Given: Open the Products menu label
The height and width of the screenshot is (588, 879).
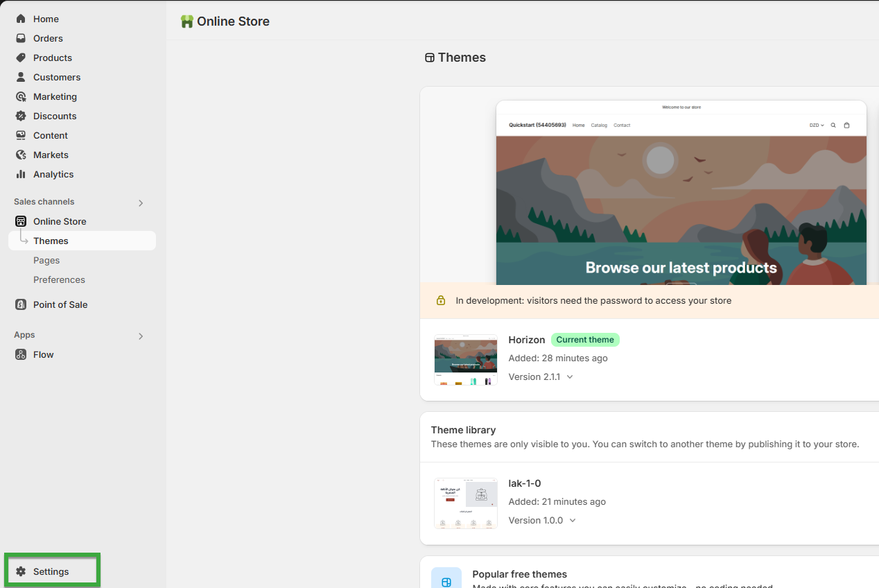Looking at the screenshot, I should [53, 58].
